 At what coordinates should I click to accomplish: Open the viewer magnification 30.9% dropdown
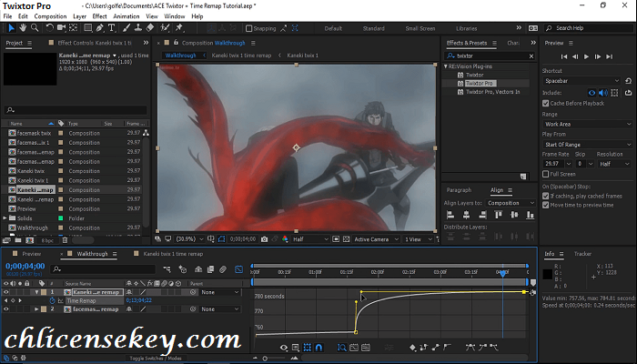(x=189, y=239)
